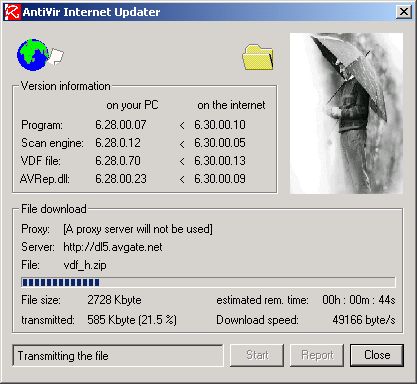
Task: Click the transmitted value 585 Kbyte (21.5 %)
Action: [x=132, y=320]
